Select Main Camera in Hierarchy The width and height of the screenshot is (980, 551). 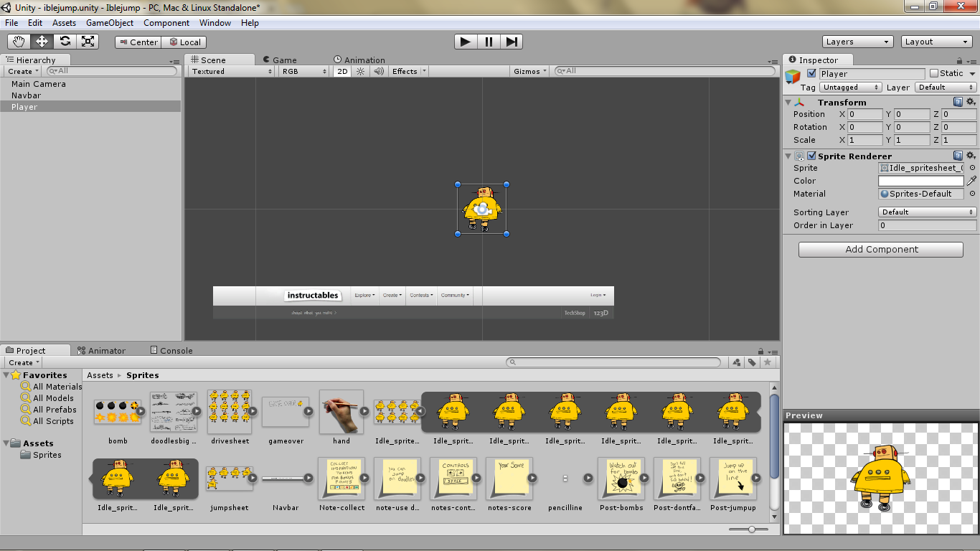90,84
